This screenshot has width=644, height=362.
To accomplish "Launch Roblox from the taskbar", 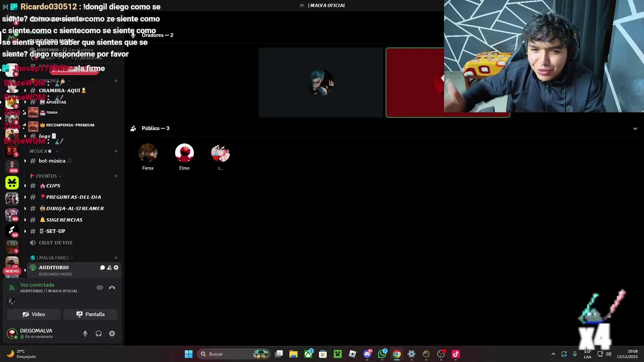I will 352,354.
